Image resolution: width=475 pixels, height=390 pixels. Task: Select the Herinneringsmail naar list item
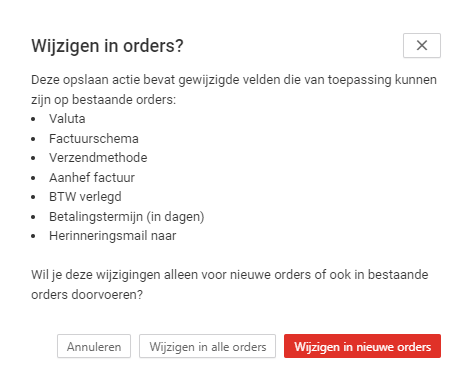pyautogui.click(x=113, y=236)
